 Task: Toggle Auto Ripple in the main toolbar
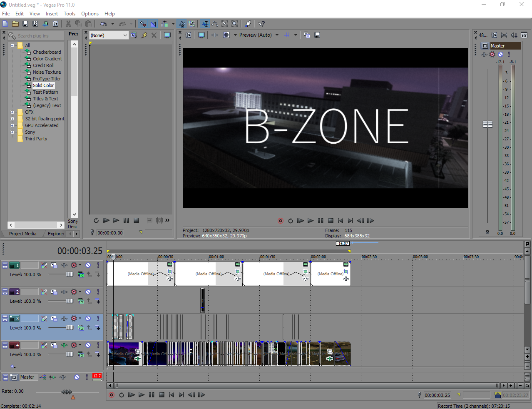tap(164, 24)
